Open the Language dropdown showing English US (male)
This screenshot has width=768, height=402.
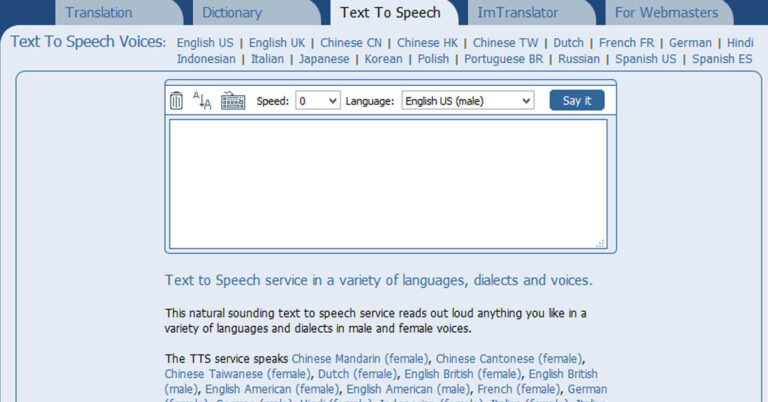468,101
